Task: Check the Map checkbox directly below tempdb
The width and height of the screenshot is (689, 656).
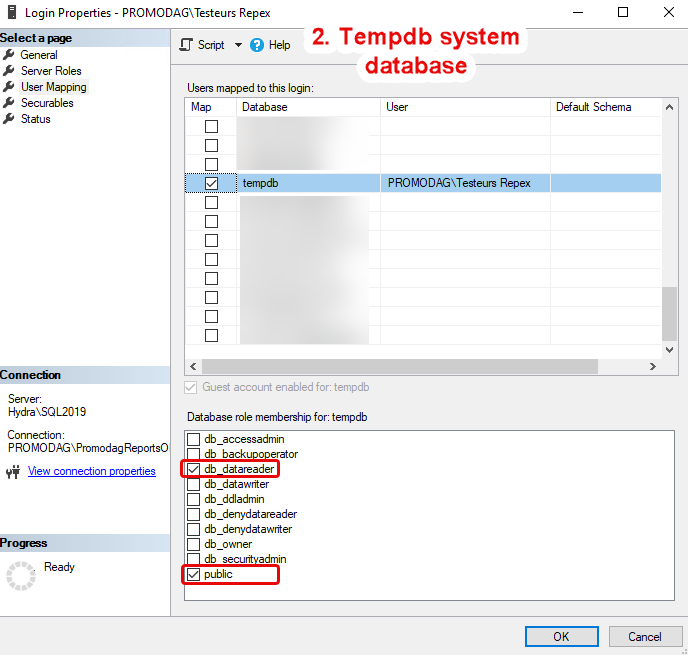Action: [211, 203]
